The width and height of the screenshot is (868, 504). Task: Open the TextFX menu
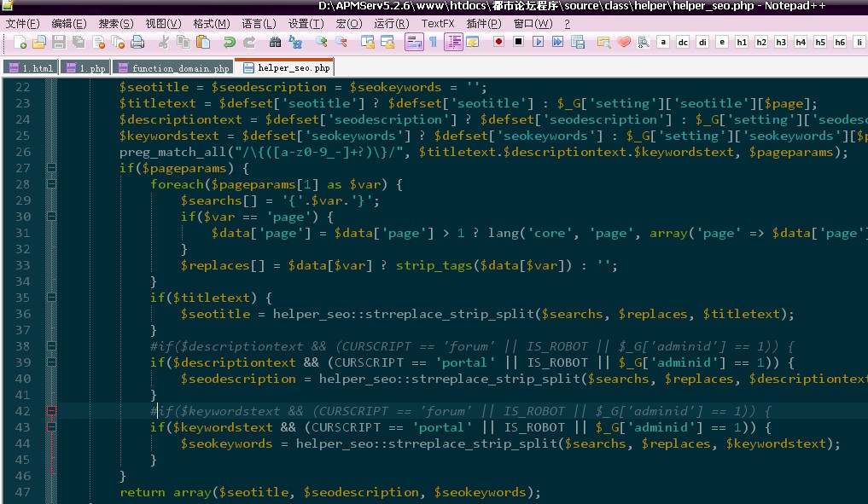click(437, 24)
